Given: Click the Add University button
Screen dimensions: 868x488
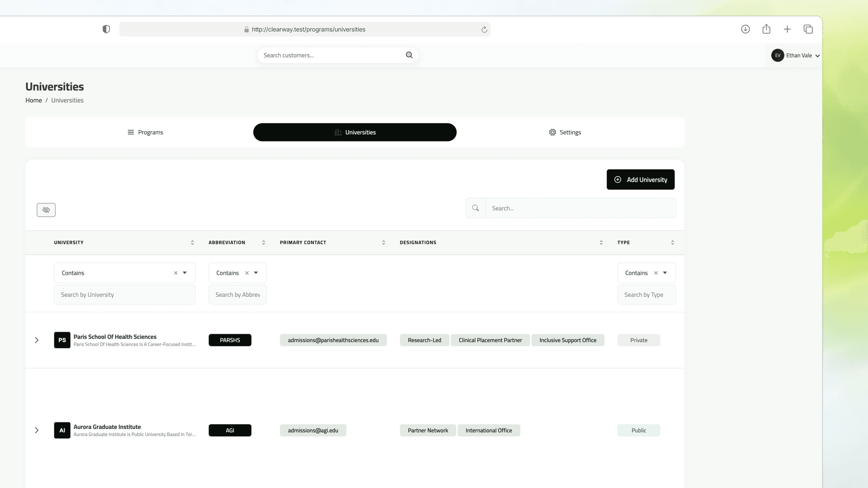Looking at the screenshot, I should click(x=640, y=180).
